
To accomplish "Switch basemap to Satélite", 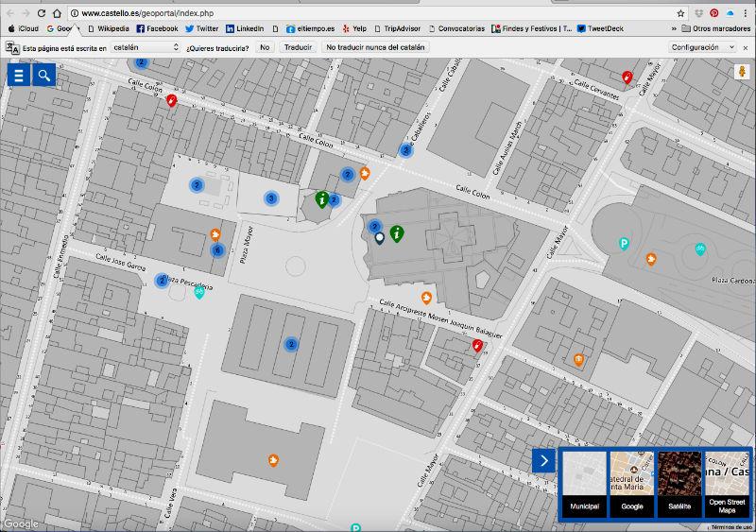I will 679,485.
